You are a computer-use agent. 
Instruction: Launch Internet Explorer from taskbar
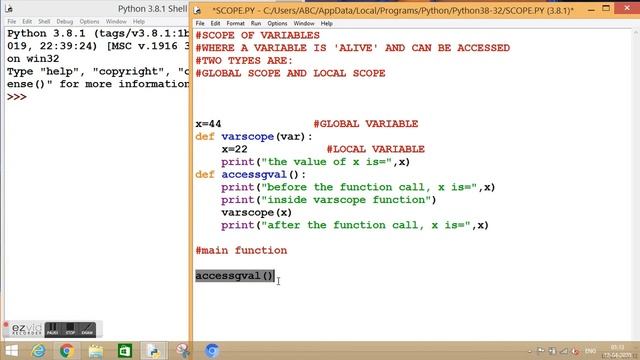(x=39, y=351)
